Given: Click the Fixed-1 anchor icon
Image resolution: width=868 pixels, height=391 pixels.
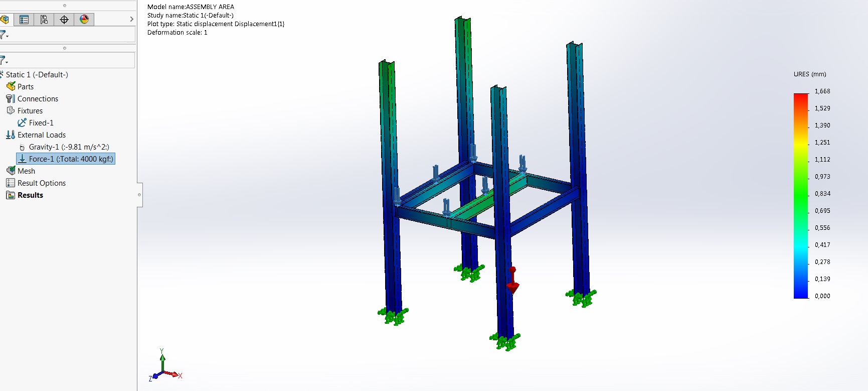Looking at the screenshot, I should point(22,122).
